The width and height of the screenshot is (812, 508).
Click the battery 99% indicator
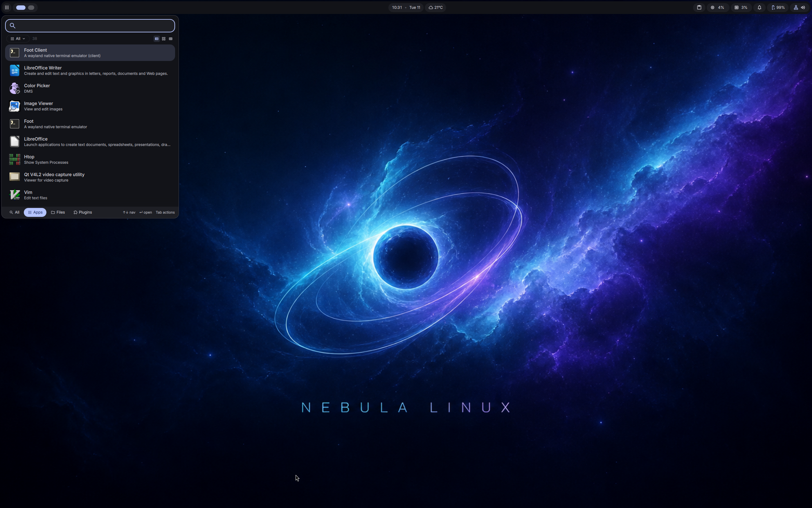pyautogui.click(x=777, y=7)
